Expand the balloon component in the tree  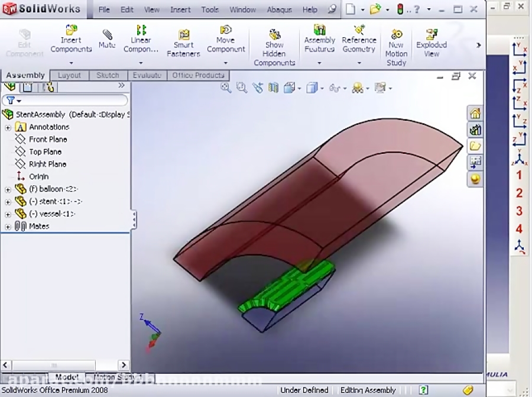click(7, 189)
